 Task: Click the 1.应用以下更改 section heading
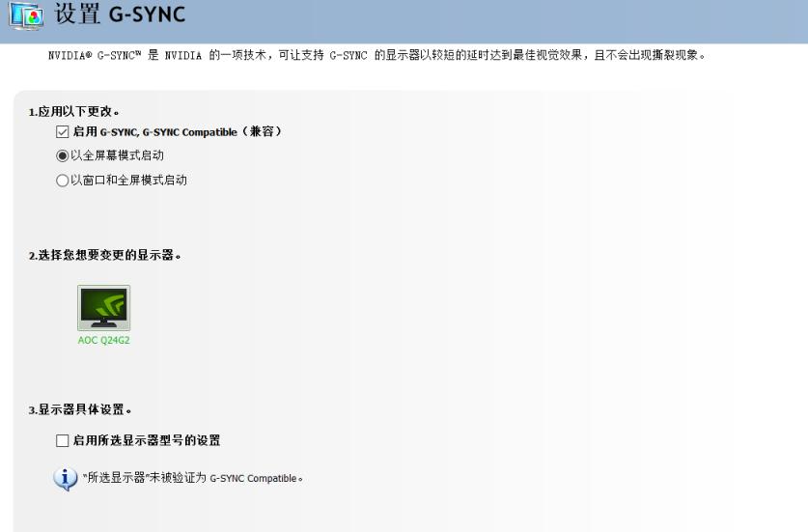tap(73, 111)
